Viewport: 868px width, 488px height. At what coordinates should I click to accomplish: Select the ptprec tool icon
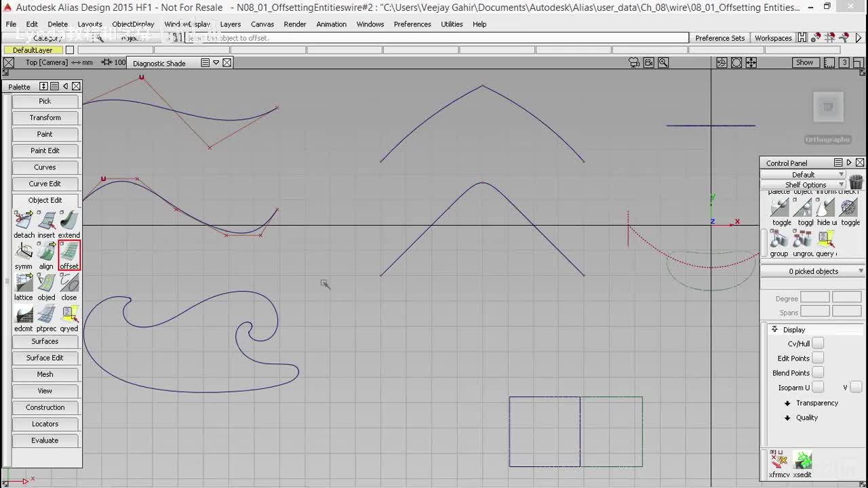pos(46,314)
